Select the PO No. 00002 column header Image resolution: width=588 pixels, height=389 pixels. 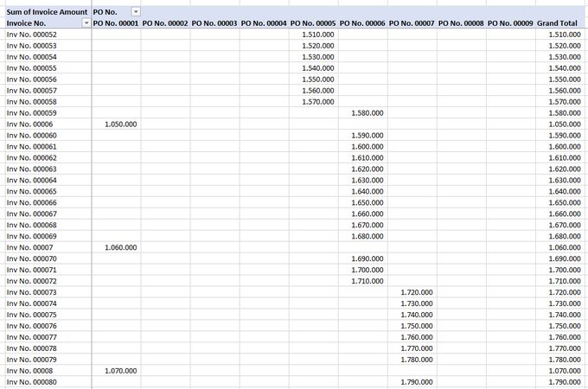coord(165,23)
